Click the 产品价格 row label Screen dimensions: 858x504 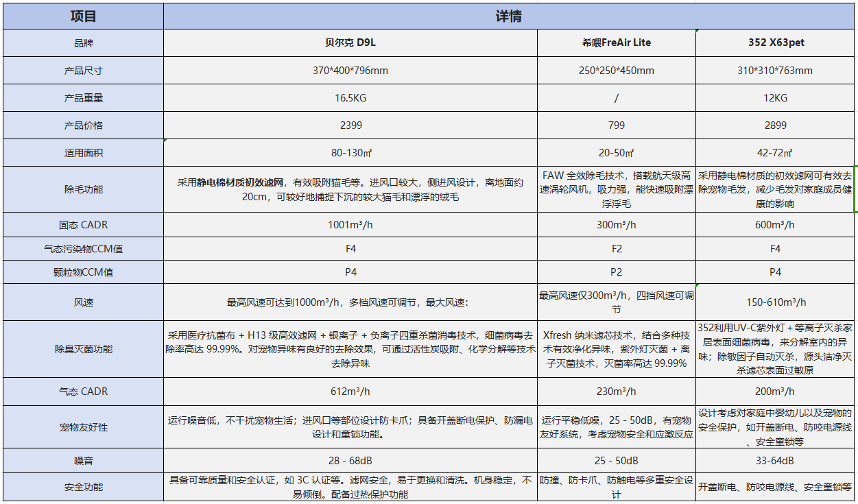[x=83, y=125]
